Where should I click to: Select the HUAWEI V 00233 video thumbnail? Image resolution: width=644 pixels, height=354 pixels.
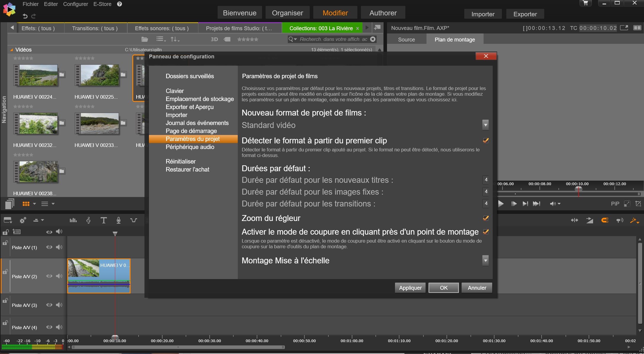point(99,124)
